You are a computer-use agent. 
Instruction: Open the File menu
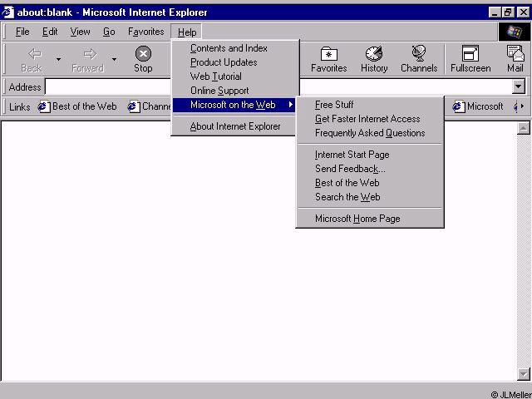click(22, 32)
